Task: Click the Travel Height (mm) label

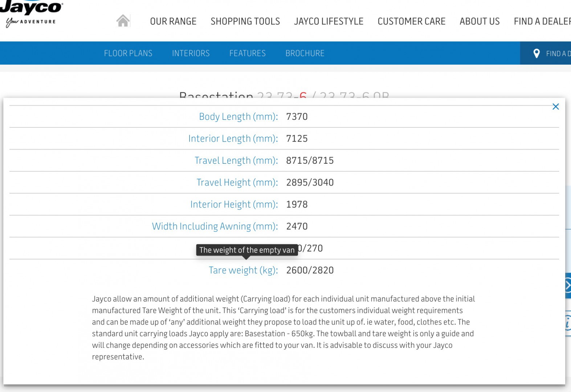Action: click(x=237, y=183)
